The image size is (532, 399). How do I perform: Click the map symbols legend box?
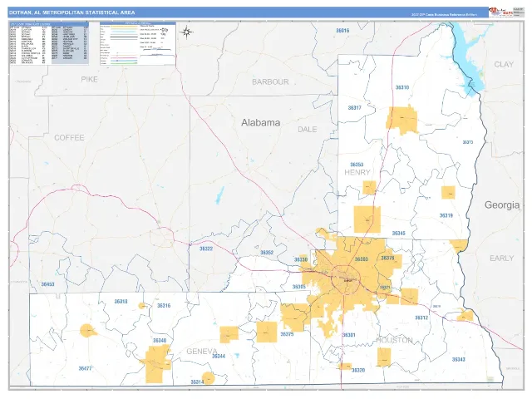[138, 43]
